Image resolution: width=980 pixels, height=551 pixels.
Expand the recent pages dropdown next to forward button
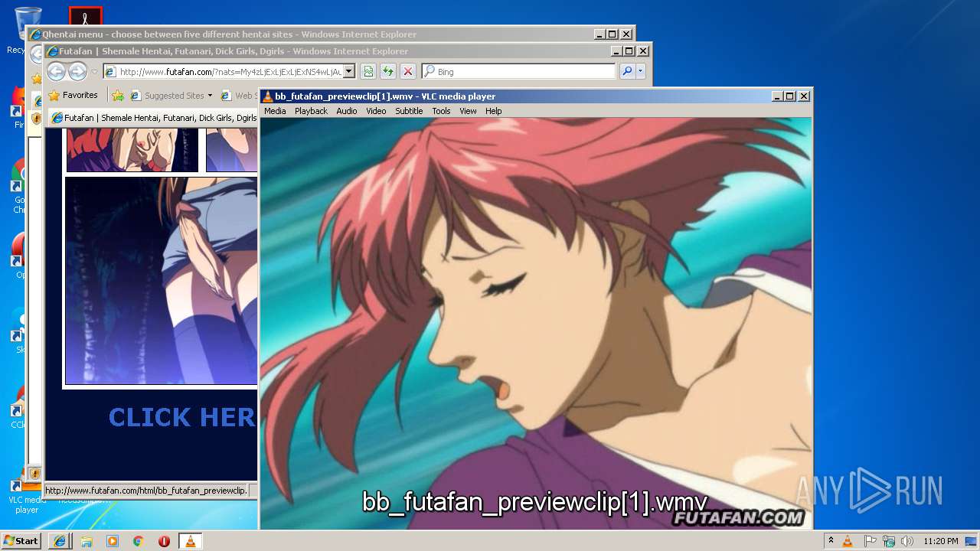94,71
